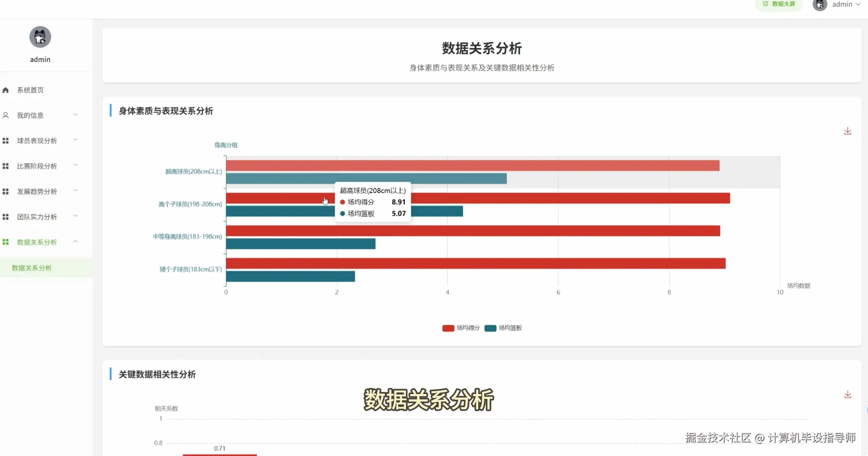The width and height of the screenshot is (868, 456).
Task: Click 高个子球员(198-208cm) teal rebound bar
Action: (437, 211)
